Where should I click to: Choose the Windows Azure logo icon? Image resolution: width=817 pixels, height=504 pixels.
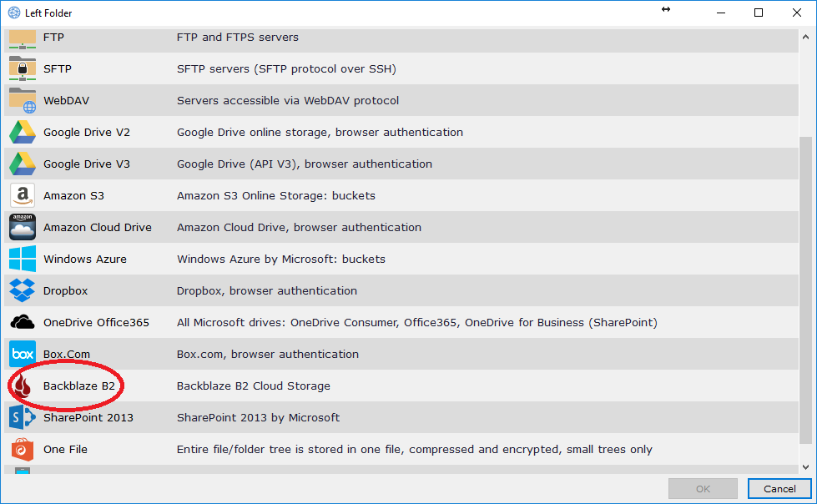[x=23, y=259]
